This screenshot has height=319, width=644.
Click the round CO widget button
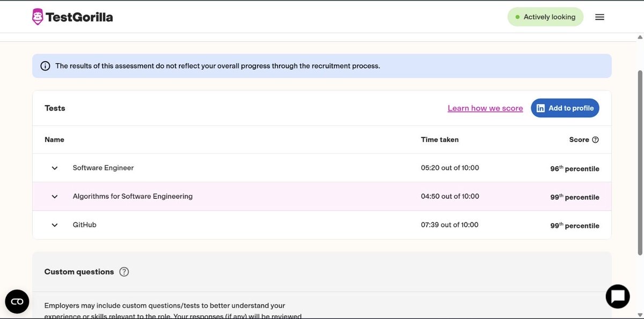pos(17,301)
